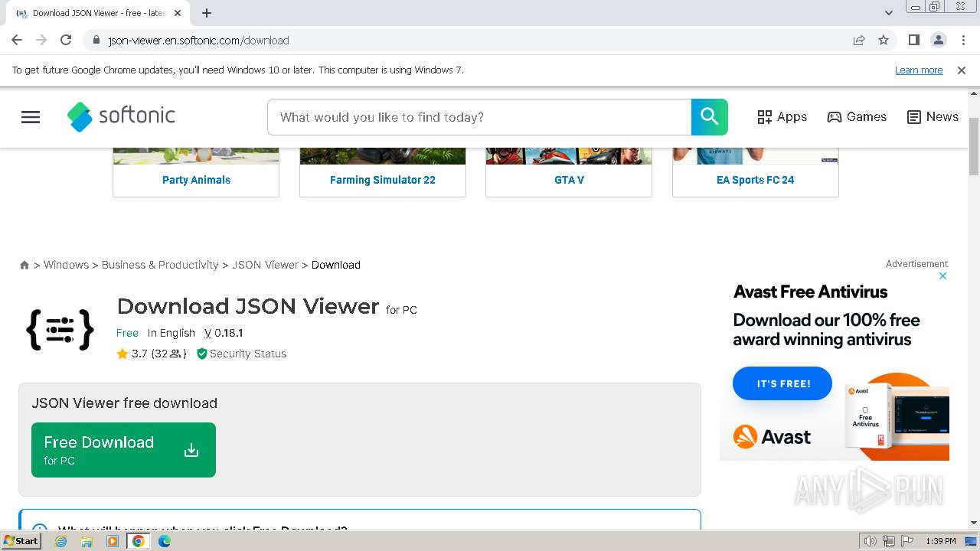Go back in Chrome
The width and height of the screenshot is (980, 551).
click(x=17, y=40)
